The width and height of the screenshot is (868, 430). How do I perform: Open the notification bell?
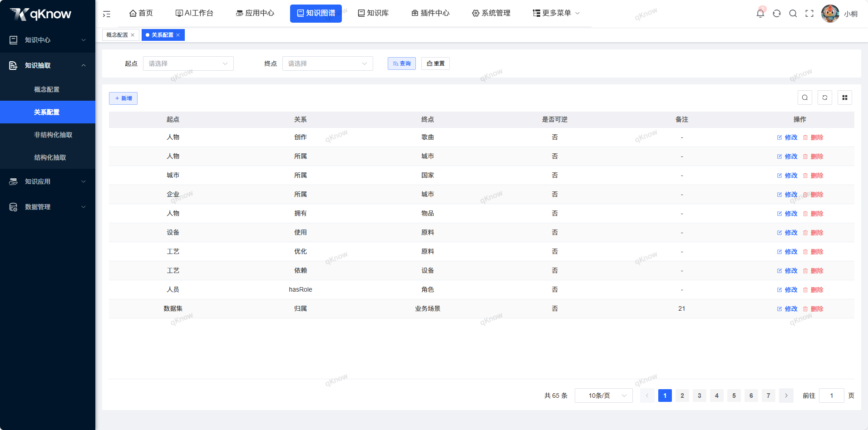click(760, 13)
